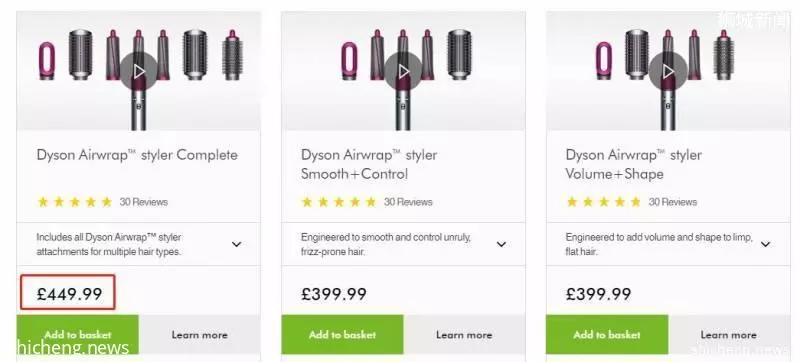This screenshot has height=362, width=800.
Task: Add the Smooth+Control styler to basket
Action: [342, 334]
